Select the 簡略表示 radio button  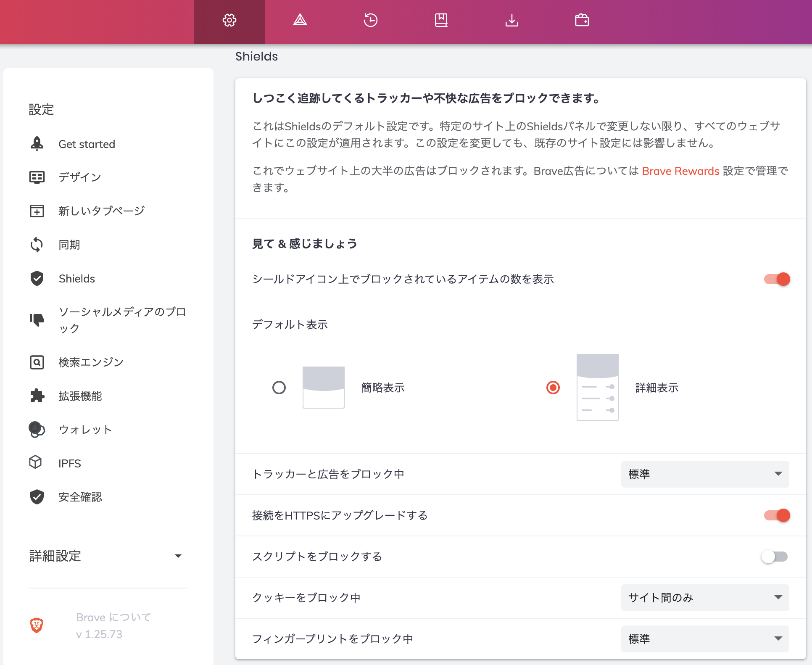[x=279, y=388]
